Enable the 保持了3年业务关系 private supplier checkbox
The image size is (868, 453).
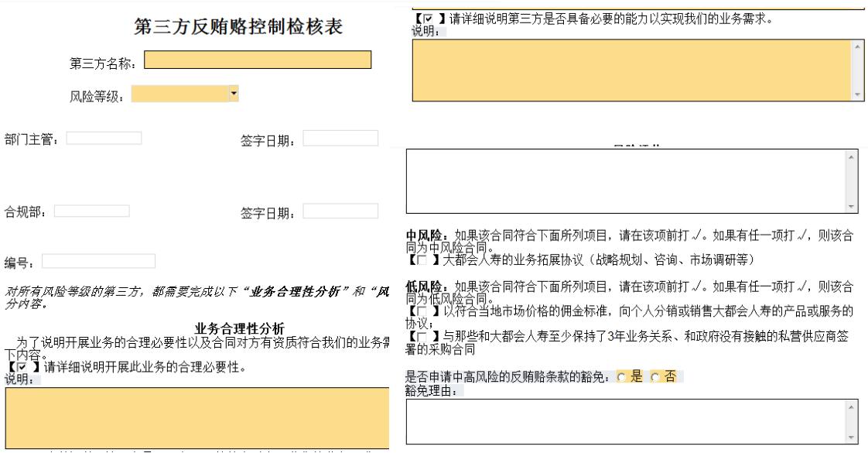(x=422, y=336)
